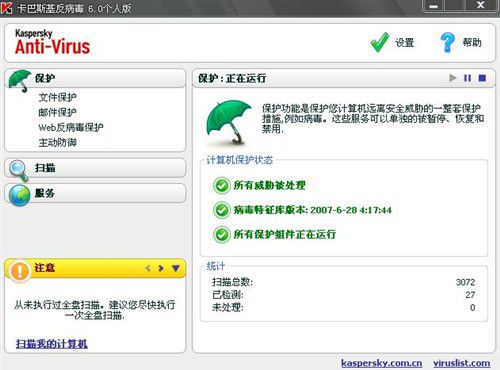500x370 pixels.
Task: Select 邮件保护 under protection
Action: pos(57,112)
